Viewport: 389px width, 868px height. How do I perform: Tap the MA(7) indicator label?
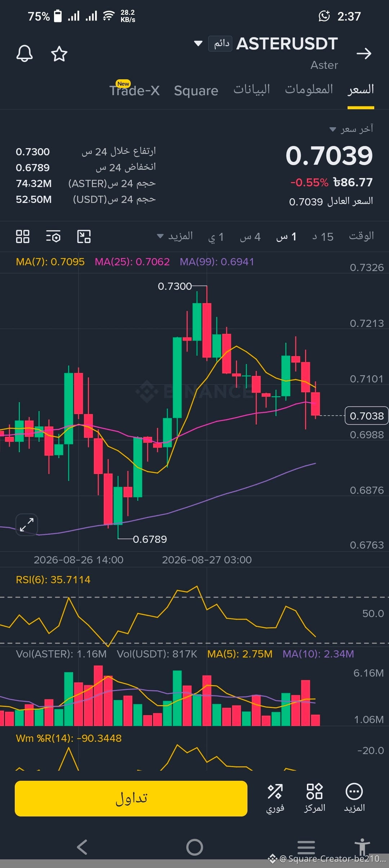click(x=50, y=262)
